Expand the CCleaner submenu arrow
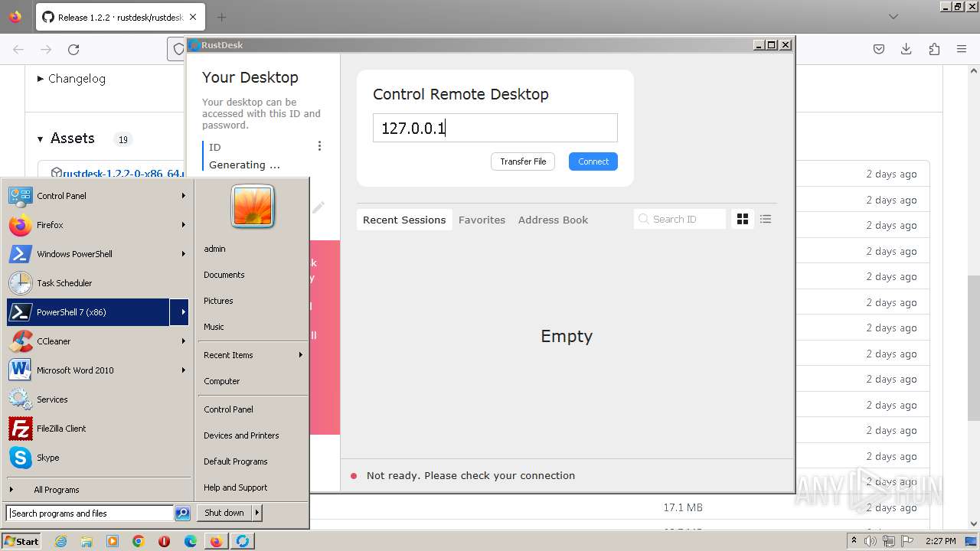 183,341
